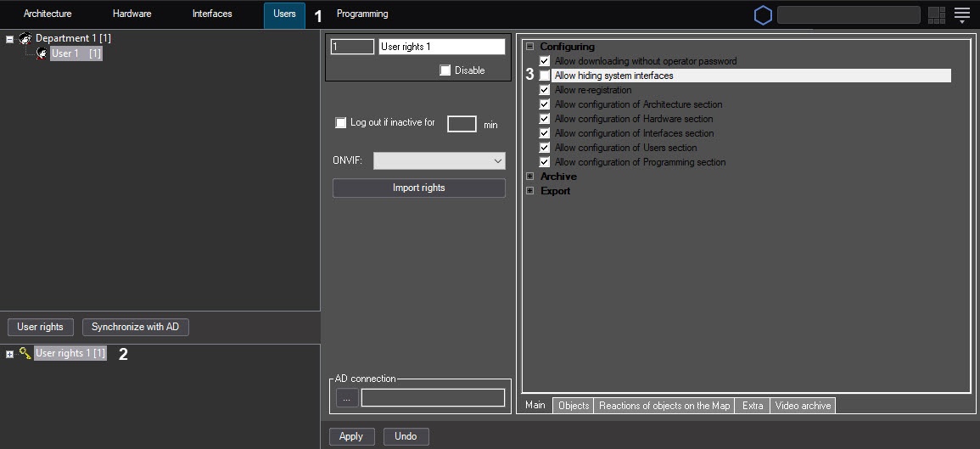Image resolution: width=980 pixels, height=449 pixels.
Task: Uncheck Allow configuration of Hardware section
Action: coord(545,119)
